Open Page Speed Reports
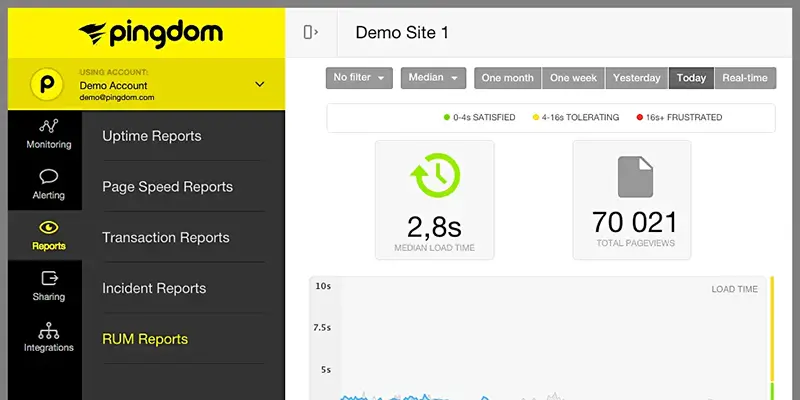 coord(167,187)
